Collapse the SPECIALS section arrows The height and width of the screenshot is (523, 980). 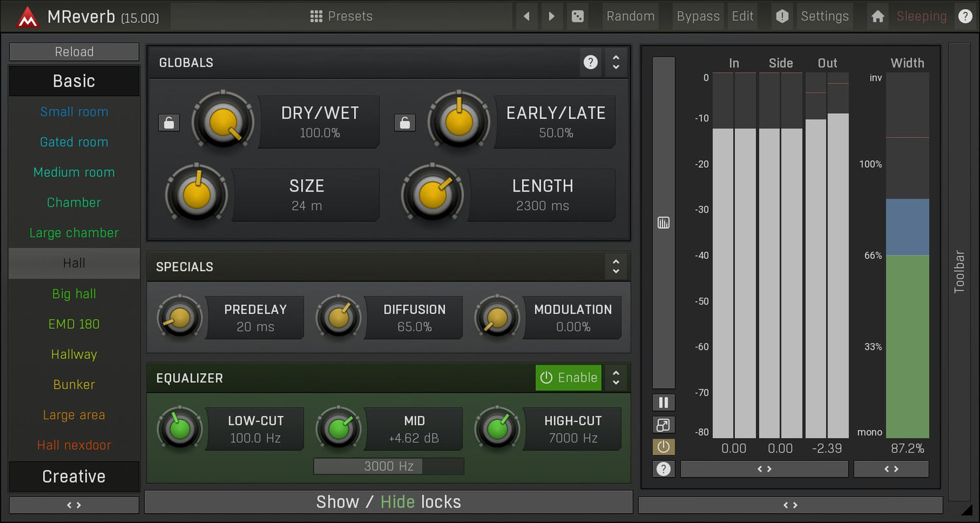(x=615, y=267)
